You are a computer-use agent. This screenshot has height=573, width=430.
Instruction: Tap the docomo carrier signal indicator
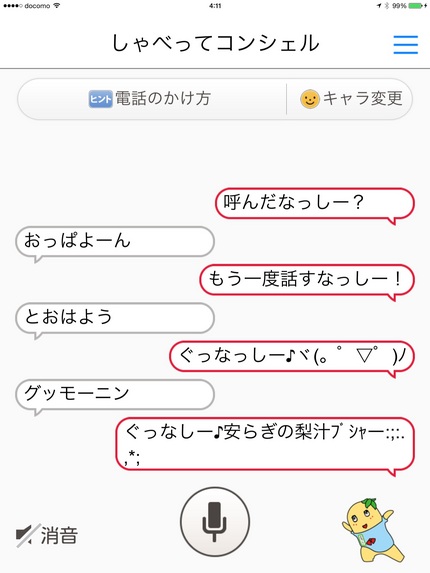coord(31,6)
